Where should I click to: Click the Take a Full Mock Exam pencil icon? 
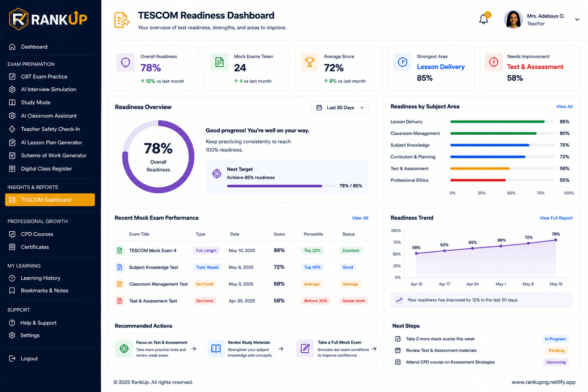[305, 348]
